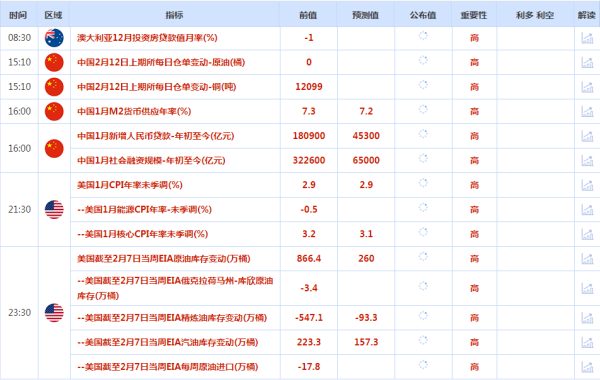Open 美国1月核心CPI年率未季调 indicator link

pos(142,234)
